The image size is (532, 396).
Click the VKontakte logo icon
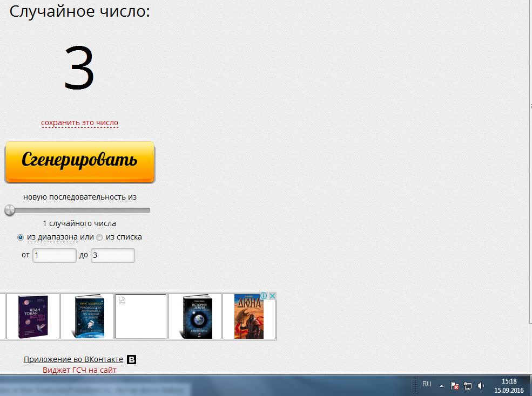click(x=131, y=360)
